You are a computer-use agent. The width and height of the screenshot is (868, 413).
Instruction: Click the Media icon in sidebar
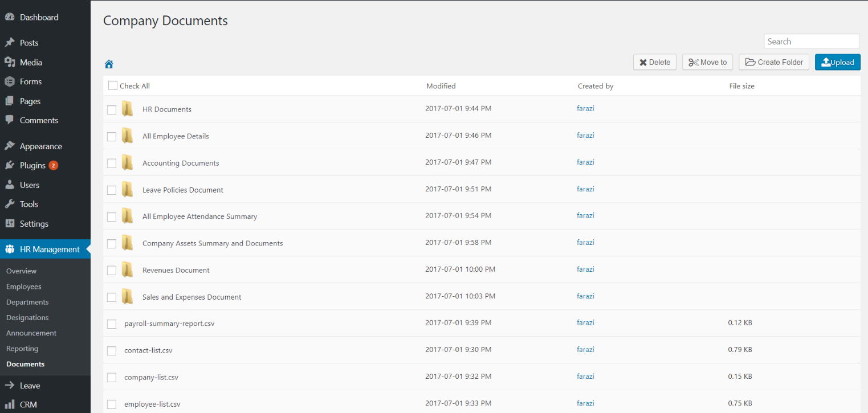(10, 62)
